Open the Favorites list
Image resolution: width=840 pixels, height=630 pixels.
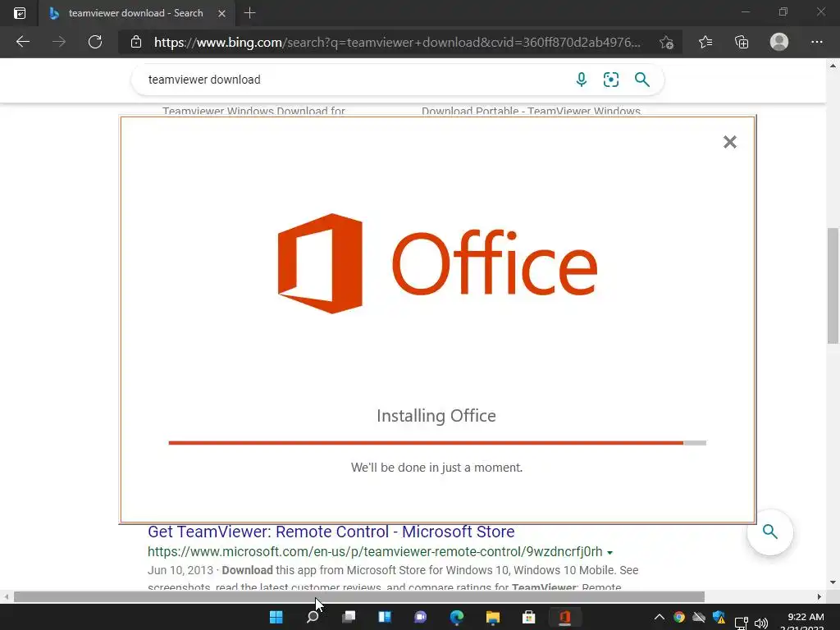705,42
